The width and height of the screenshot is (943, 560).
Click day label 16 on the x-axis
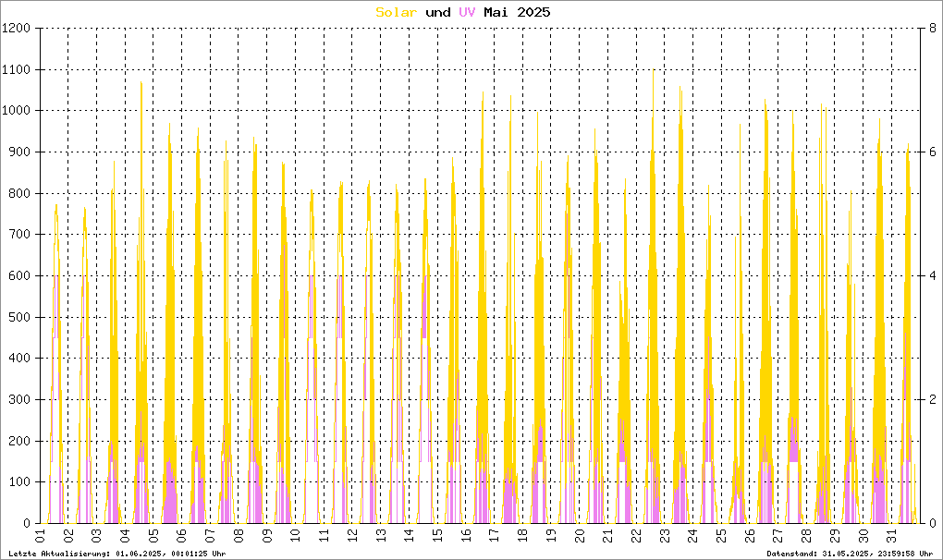[x=465, y=535]
